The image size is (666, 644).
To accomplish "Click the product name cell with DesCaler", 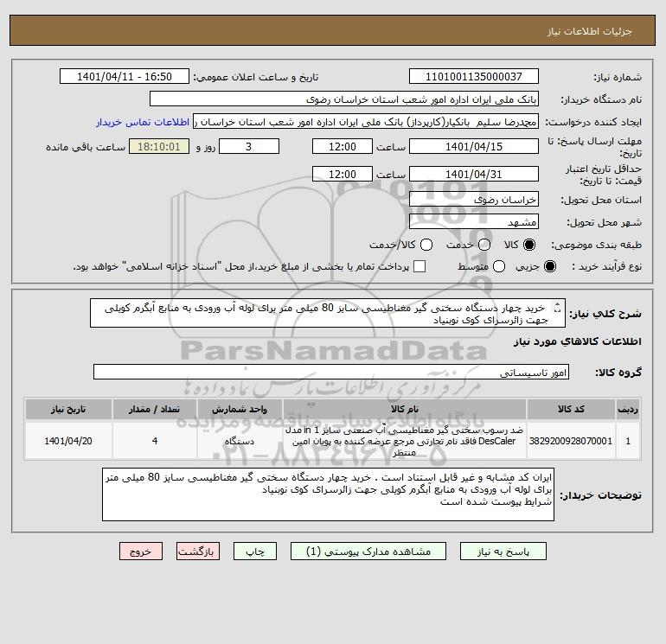I will click(x=405, y=441).
